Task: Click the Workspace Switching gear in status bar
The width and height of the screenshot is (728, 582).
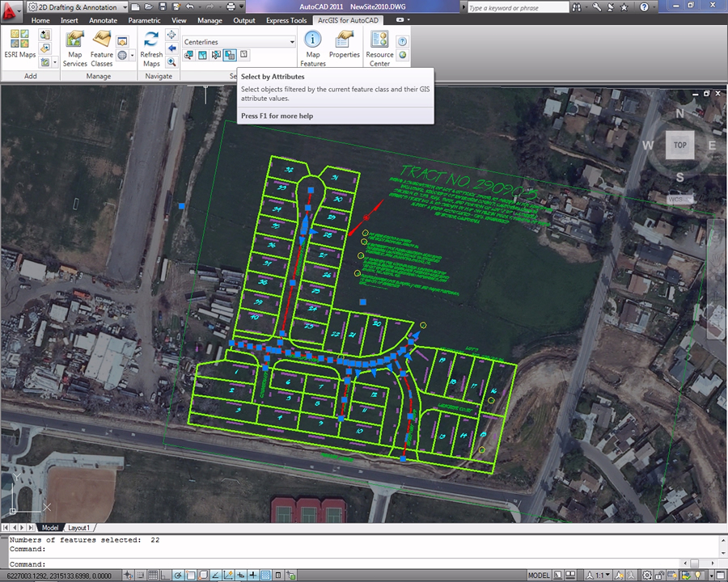Action: coord(647,576)
